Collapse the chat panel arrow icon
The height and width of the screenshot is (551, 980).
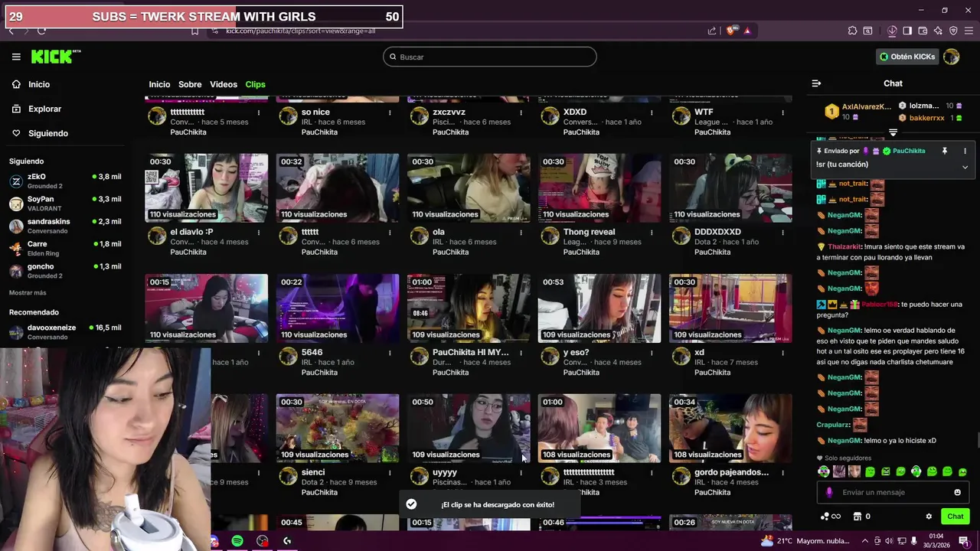[x=816, y=83]
